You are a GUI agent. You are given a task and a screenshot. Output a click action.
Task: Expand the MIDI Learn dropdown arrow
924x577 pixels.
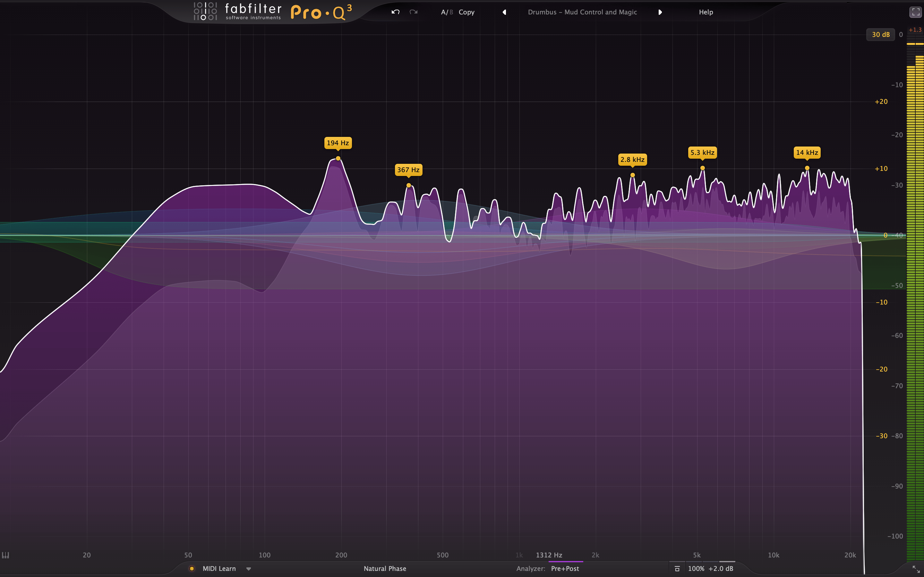pyautogui.click(x=249, y=569)
